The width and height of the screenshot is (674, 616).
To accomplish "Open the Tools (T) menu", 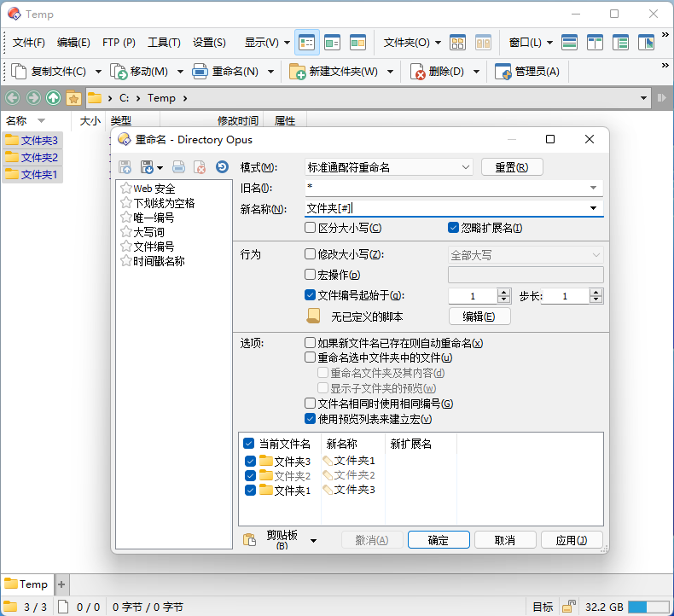I will [164, 43].
